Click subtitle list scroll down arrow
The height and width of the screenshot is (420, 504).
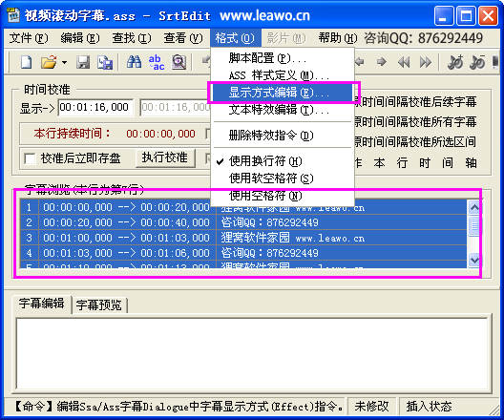(474, 260)
